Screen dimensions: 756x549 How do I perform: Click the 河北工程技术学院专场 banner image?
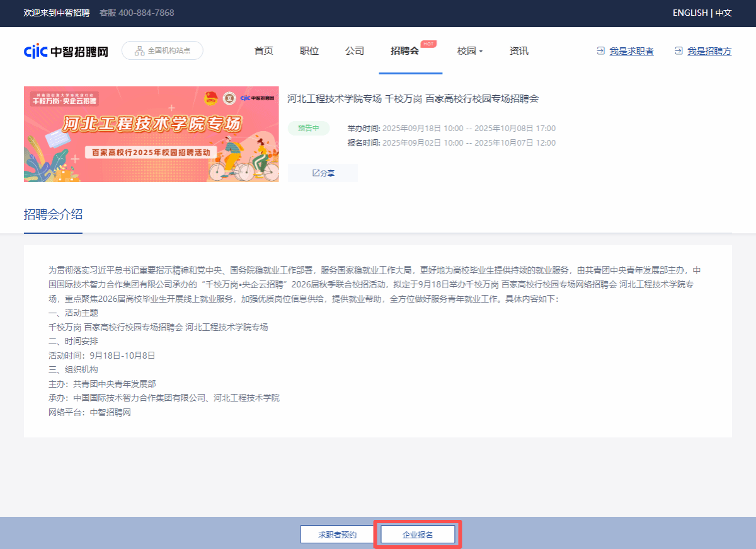[151, 134]
